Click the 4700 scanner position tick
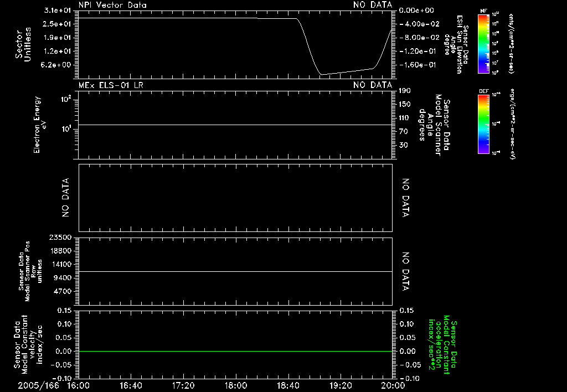Viewport: 567px width, 392px height. [x=63, y=291]
